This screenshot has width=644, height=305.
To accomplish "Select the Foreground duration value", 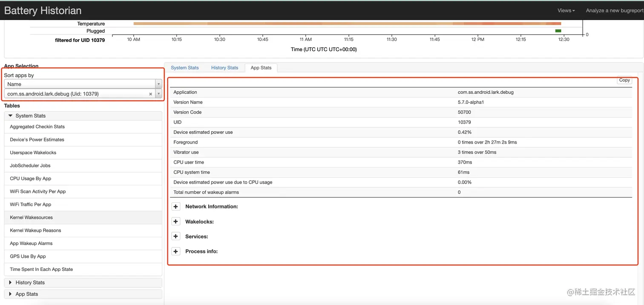I will point(487,142).
